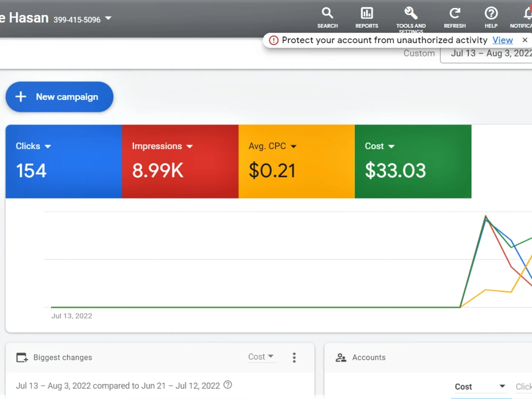Click the Jul 13, 2022 axis label
Image resolution: width=532 pixels, height=399 pixels.
pyautogui.click(x=72, y=316)
